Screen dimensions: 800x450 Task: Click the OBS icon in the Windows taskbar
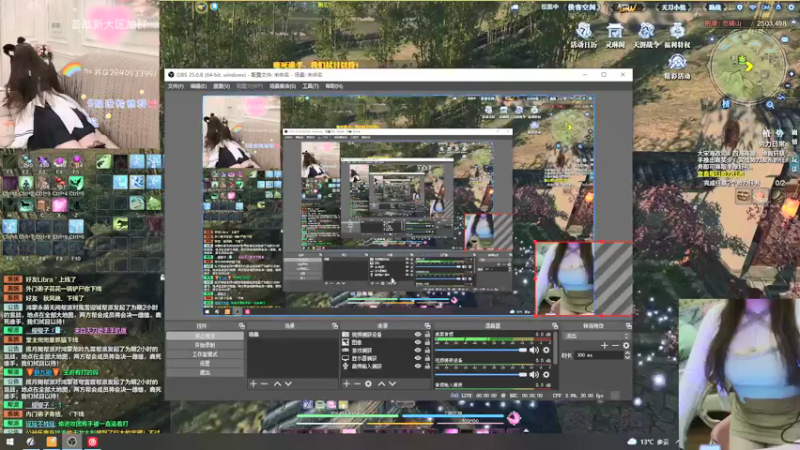(x=72, y=442)
